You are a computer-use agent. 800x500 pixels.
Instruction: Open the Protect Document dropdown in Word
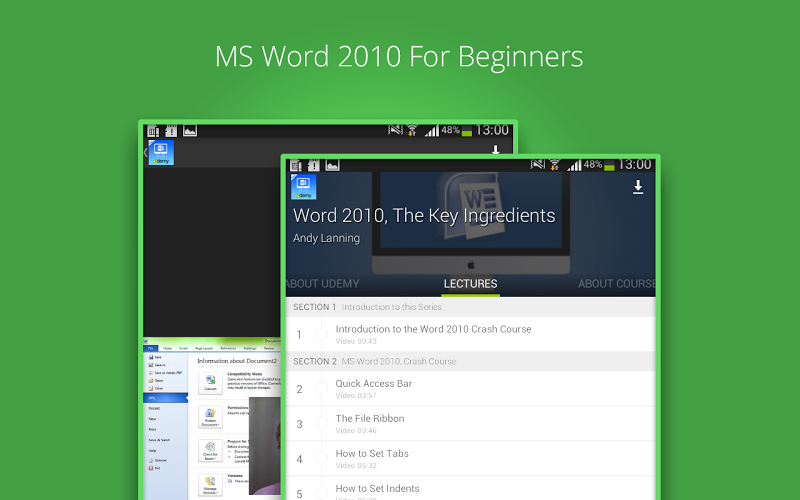click(x=210, y=417)
